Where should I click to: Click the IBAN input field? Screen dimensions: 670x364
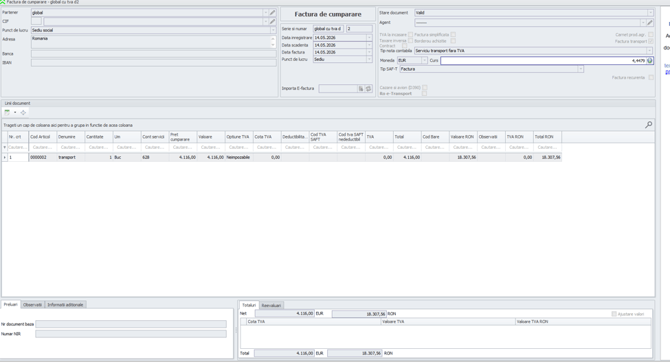[x=153, y=63]
